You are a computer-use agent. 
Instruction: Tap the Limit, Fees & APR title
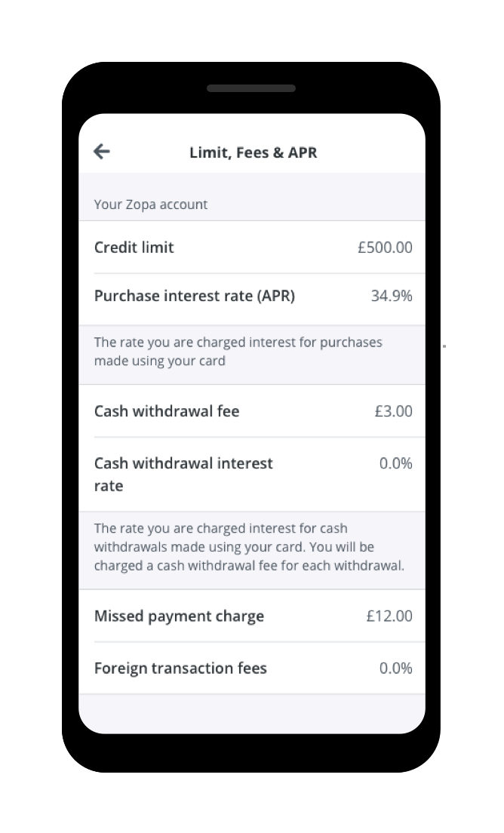click(253, 152)
